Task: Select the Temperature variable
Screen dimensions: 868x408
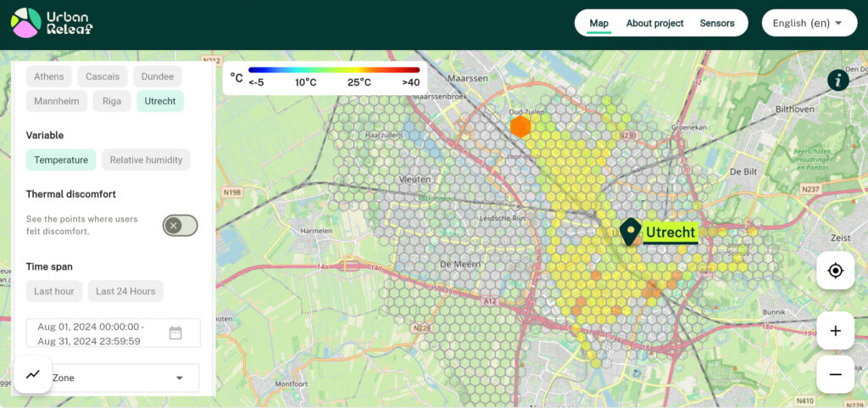Action: coord(61,159)
